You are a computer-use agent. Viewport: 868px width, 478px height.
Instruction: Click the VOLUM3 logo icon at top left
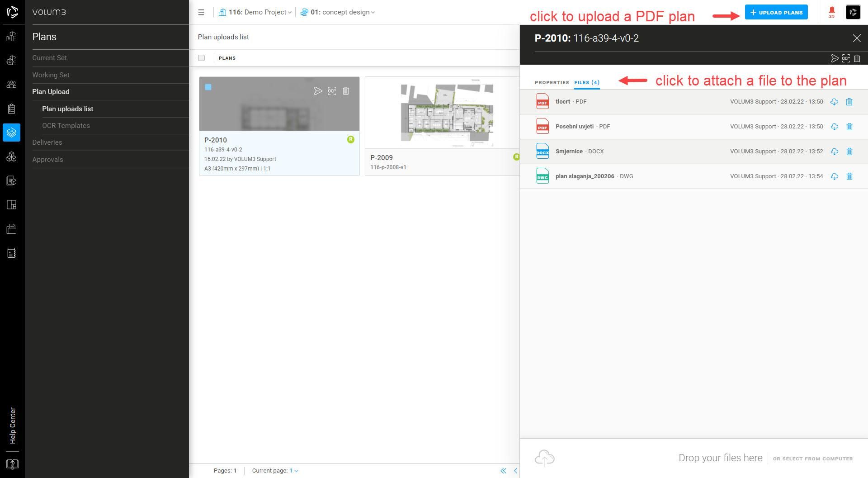click(x=12, y=12)
